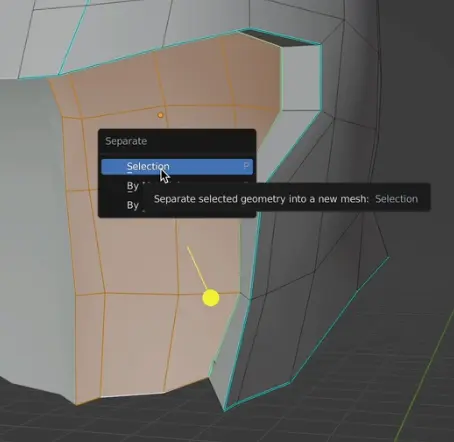
Task: Choose Selection in the Separate menu
Action: coord(177,166)
